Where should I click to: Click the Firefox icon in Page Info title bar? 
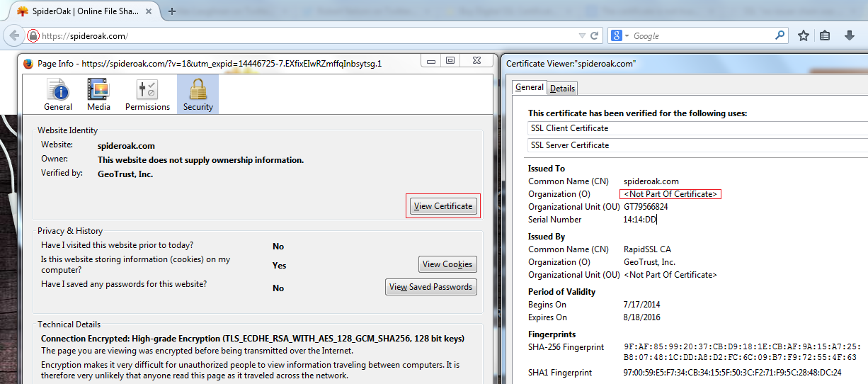point(28,63)
